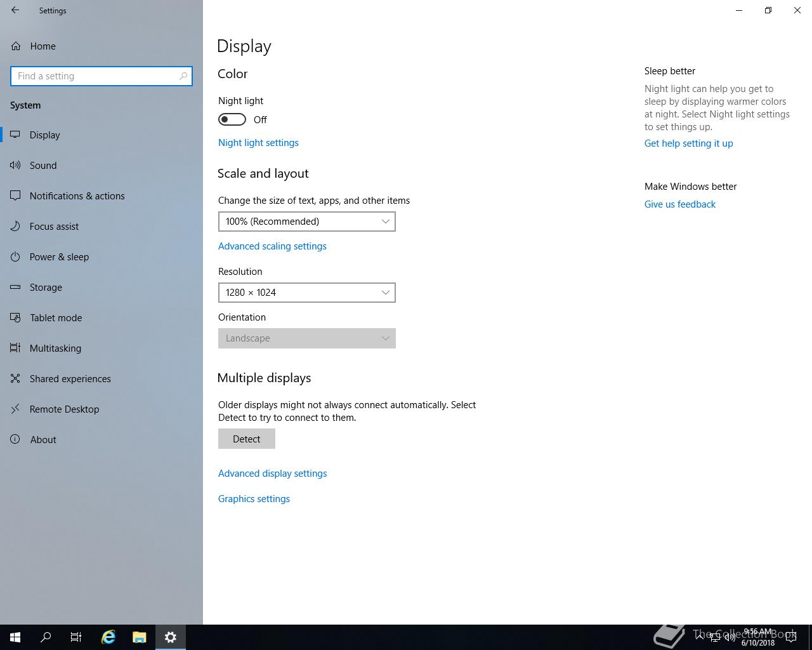
Task: Click Give us feedback link
Action: pos(680,204)
